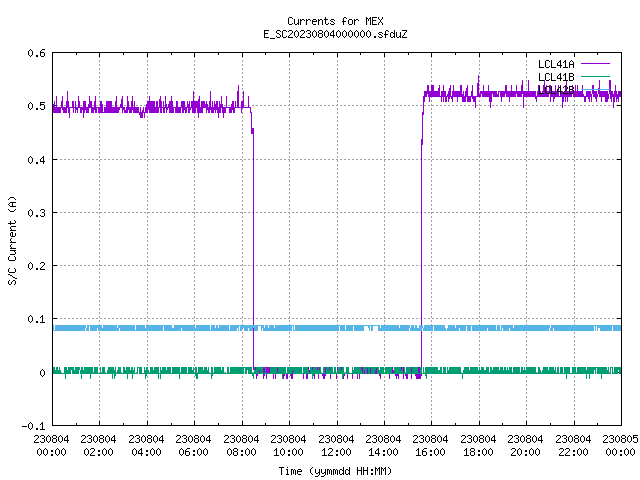The image size is (640, 480).
Task: Click the x-axis tick 230804 02:00
Action: pos(98,446)
